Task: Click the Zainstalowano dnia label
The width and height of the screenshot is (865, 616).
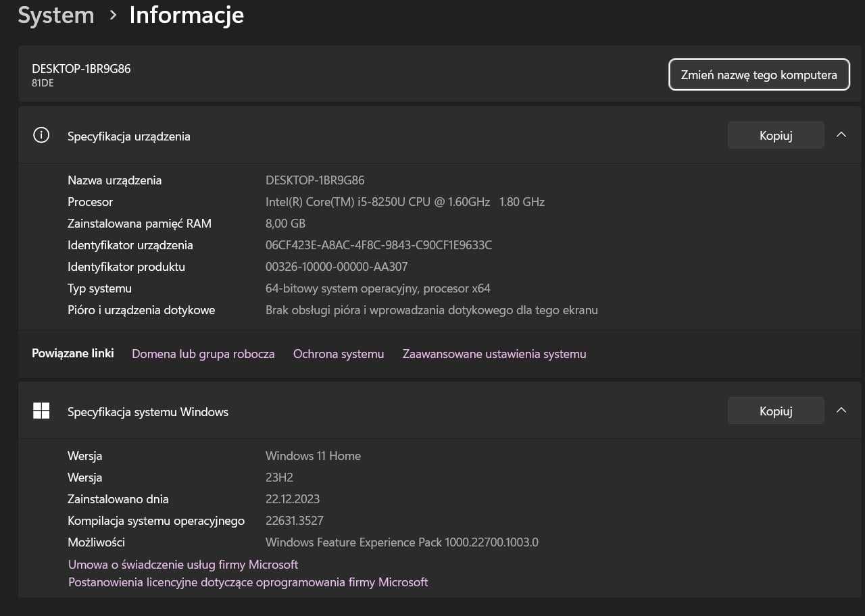Action: [118, 499]
